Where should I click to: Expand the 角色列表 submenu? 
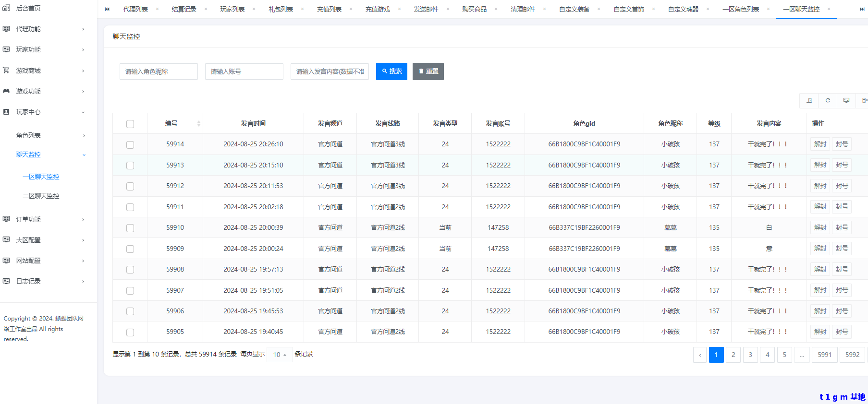point(84,136)
